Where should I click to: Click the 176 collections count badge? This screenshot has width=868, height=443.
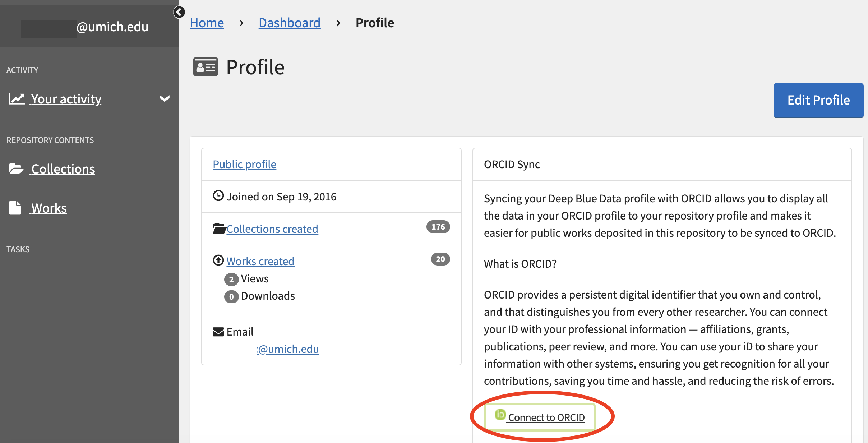(438, 227)
